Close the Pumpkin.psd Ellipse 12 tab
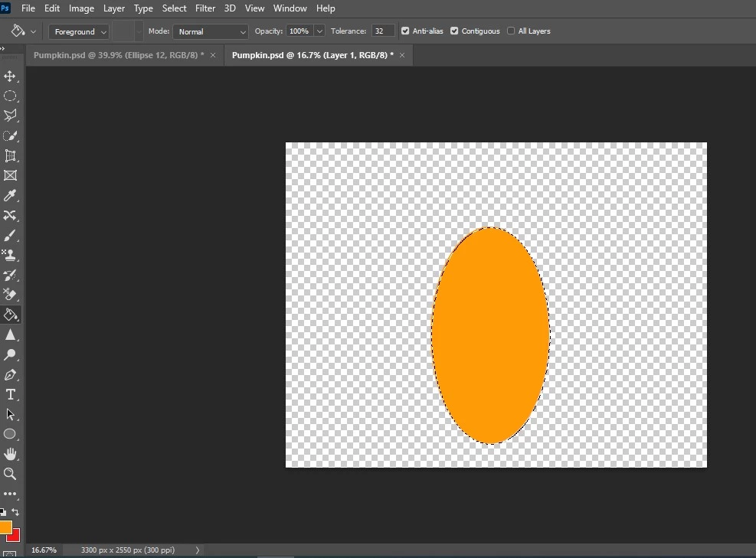Image resolution: width=756 pixels, height=558 pixels. (213, 55)
